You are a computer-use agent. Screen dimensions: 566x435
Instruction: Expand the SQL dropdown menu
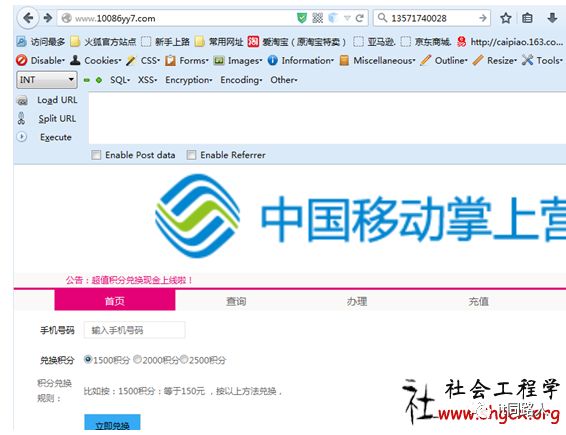click(120, 80)
